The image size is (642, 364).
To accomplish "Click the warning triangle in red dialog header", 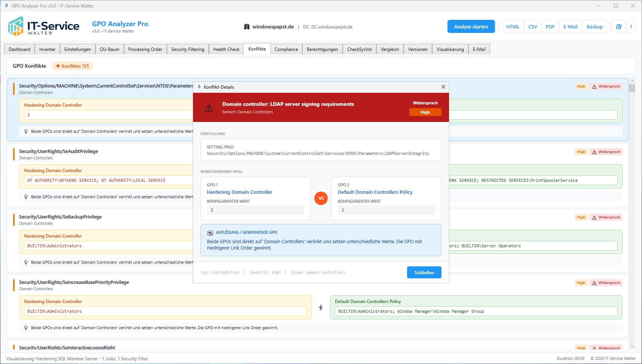I will tap(209, 108).
